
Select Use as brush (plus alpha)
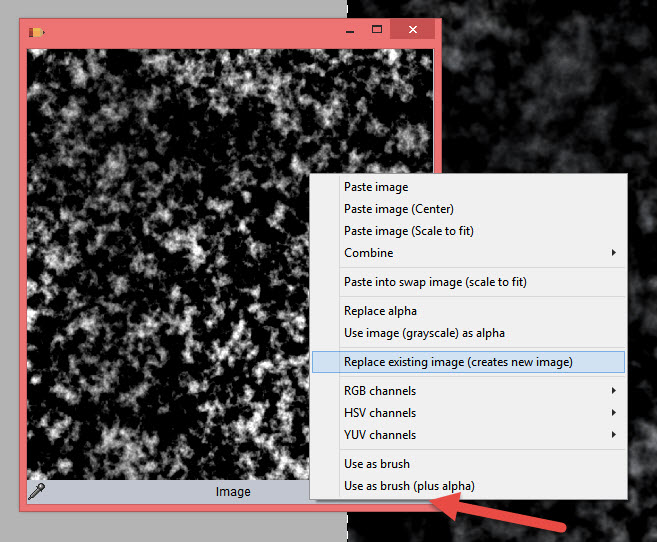tap(409, 486)
